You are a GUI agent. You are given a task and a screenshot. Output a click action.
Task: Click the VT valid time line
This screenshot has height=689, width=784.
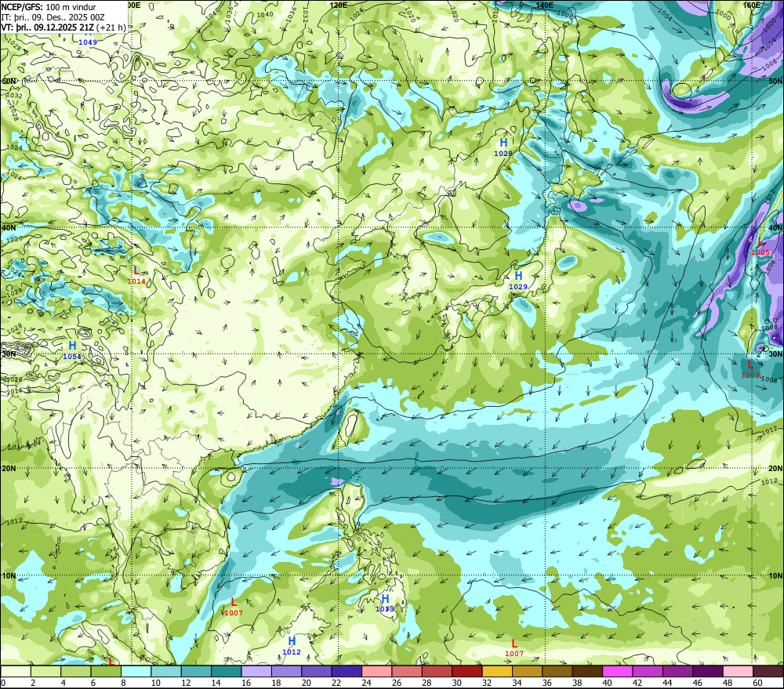(x=63, y=27)
